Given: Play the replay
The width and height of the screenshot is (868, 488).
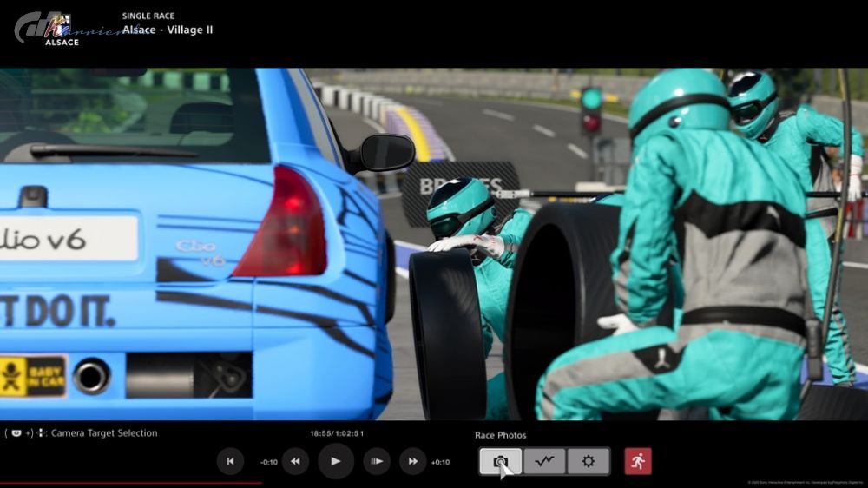Looking at the screenshot, I should [335, 461].
